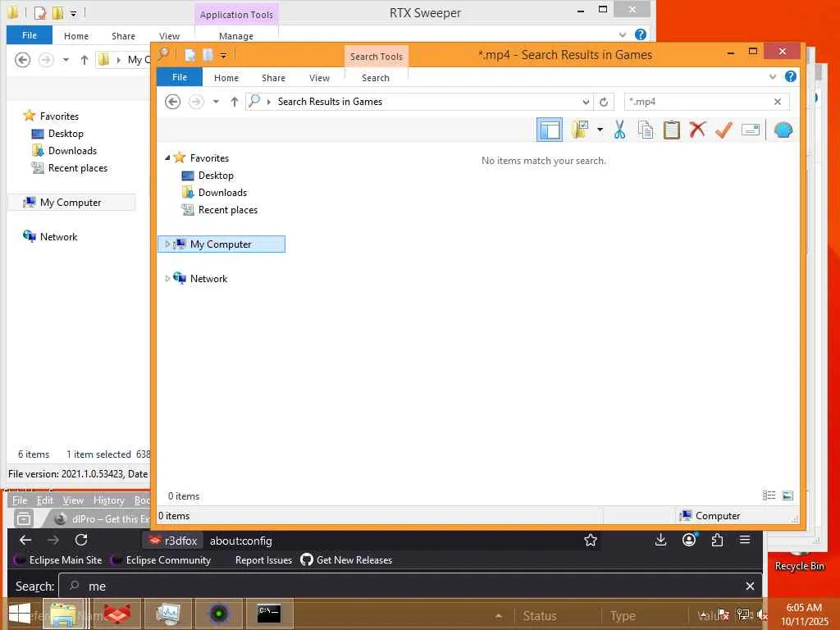The width and height of the screenshot is (840, 630).
Task: Bookmark this page with the star icon
Action: (x=591, y=540)
